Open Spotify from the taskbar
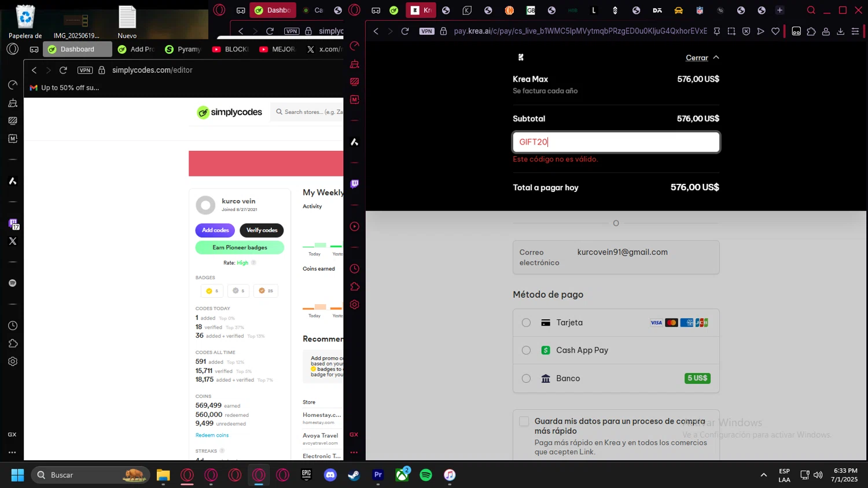Screen dimensions: 868x488 coord(426,475)
